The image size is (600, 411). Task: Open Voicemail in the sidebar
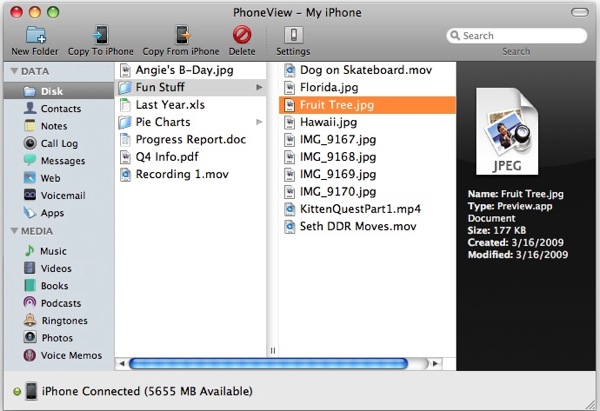click(59, 196)
